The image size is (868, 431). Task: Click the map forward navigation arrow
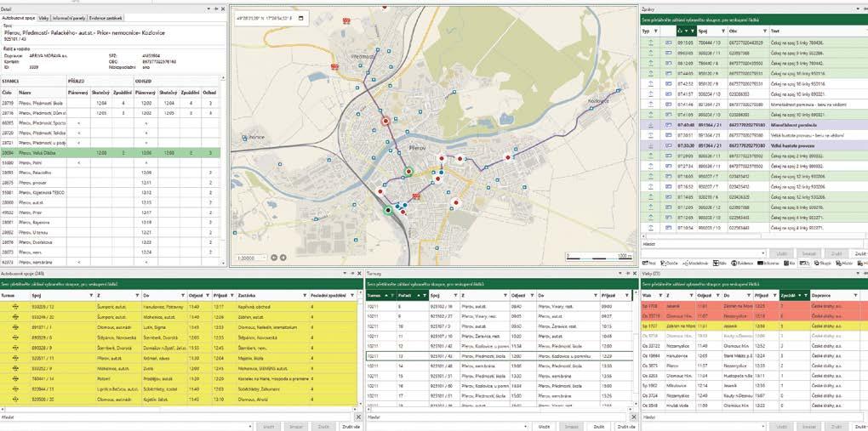[x=283, y=258]
